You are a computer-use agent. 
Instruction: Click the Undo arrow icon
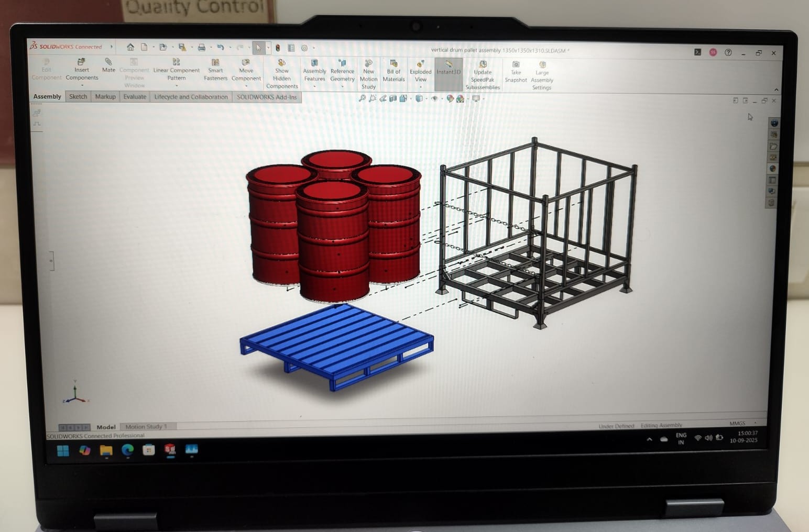click(x=221, y=48)
